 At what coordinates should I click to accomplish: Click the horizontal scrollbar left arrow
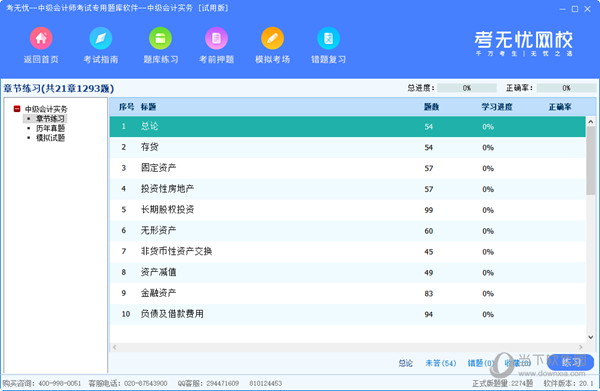pos(114,347)
